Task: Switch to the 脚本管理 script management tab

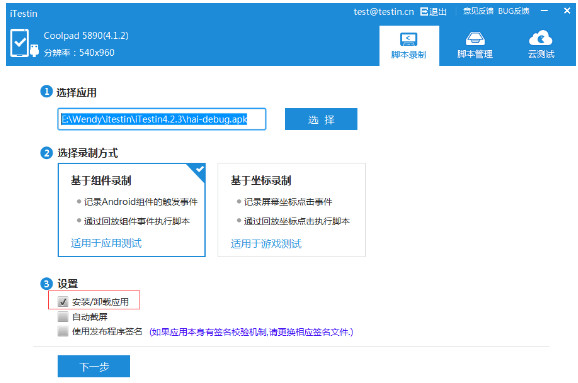Action: (475, 46)
